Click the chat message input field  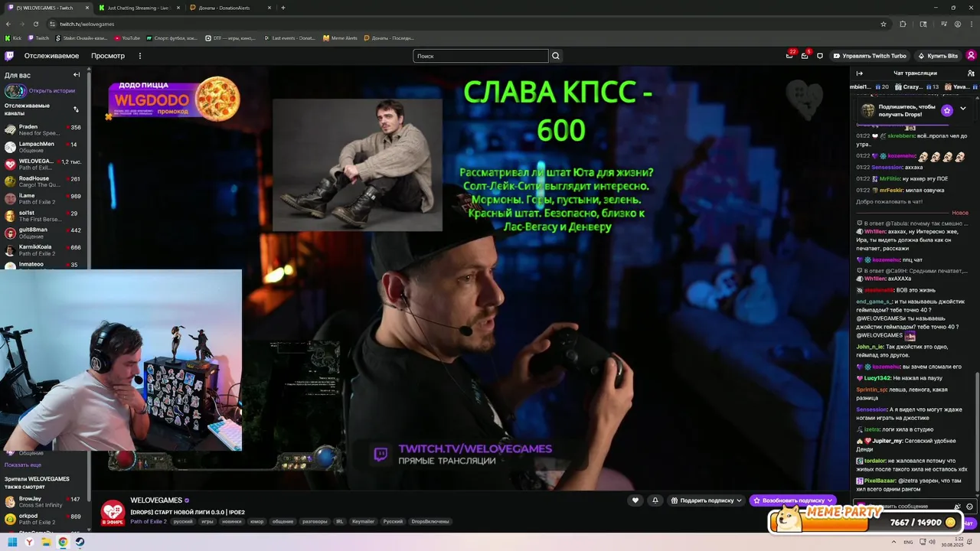pos(903,507)
